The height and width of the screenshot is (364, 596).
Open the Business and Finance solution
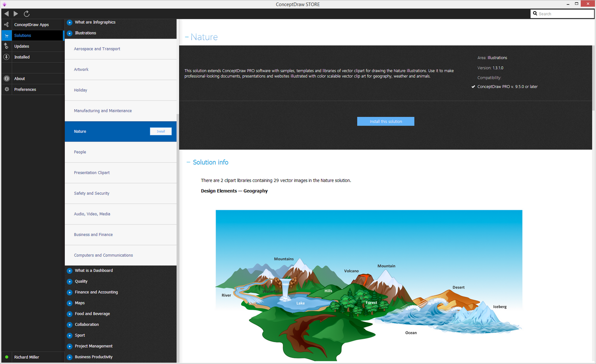(120, 235)
